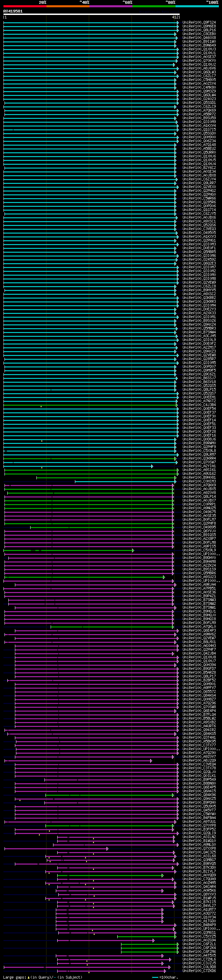
Task: Open hit UniRef100_Q1G7I5
Action: pyautogui.click(x=199, y=129)
